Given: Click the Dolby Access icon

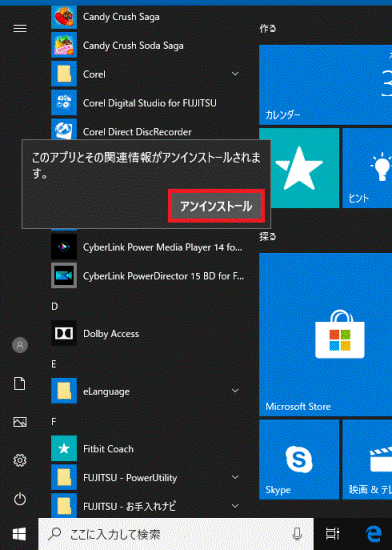Looking at the screenshot, I should pyautogui.click(x=64, y=333).
